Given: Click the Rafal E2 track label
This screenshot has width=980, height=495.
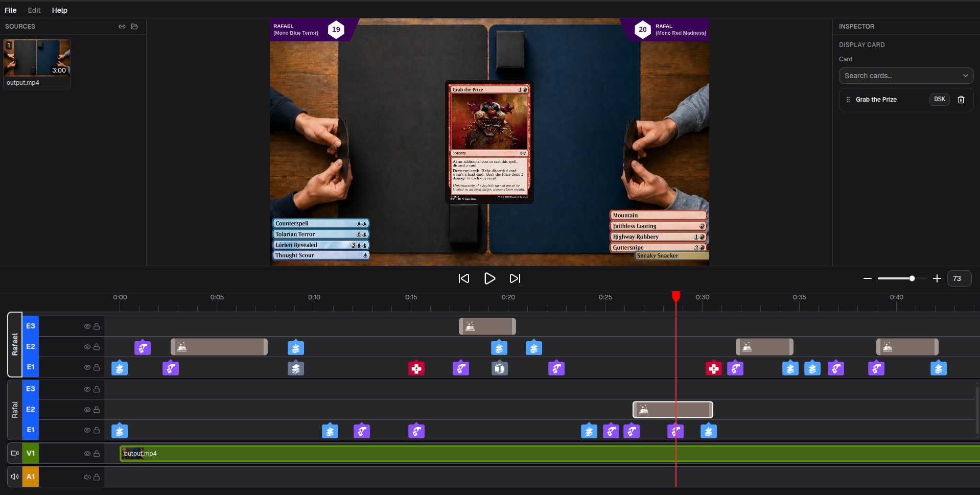Looking at the screenshot, I should [x=31, y=410].
